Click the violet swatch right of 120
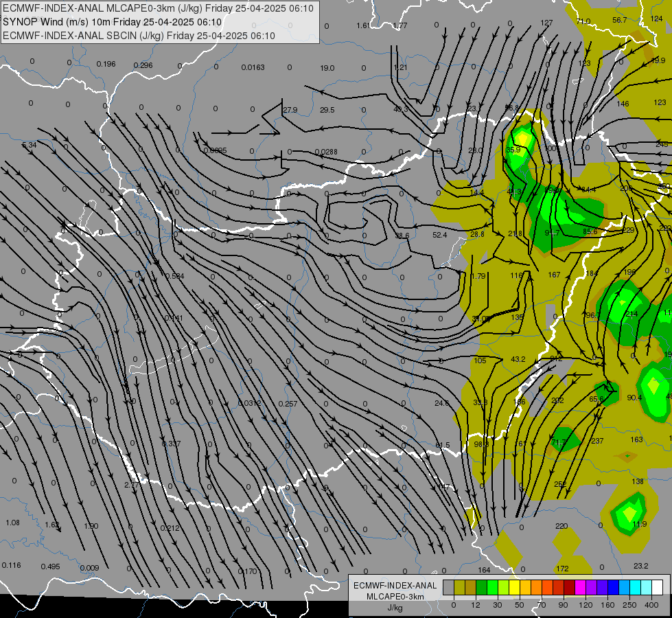This screenshot has width=672, height=618. [592, 588]
